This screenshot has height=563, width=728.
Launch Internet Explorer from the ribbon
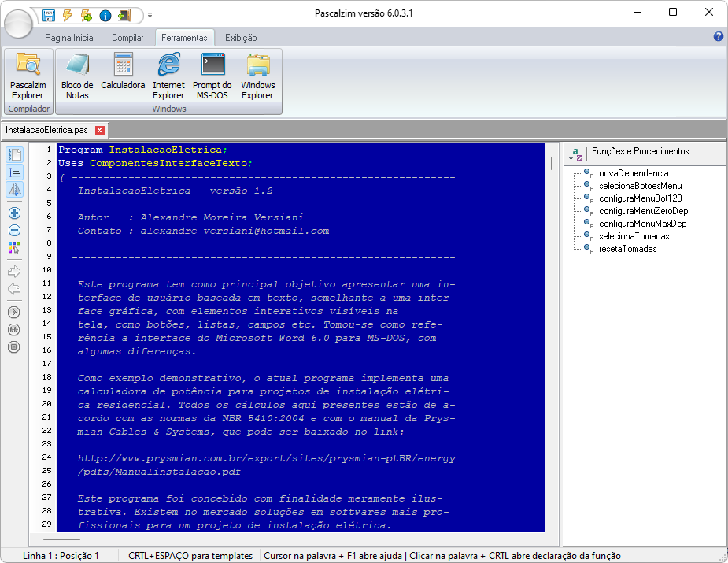coord(168,76)
